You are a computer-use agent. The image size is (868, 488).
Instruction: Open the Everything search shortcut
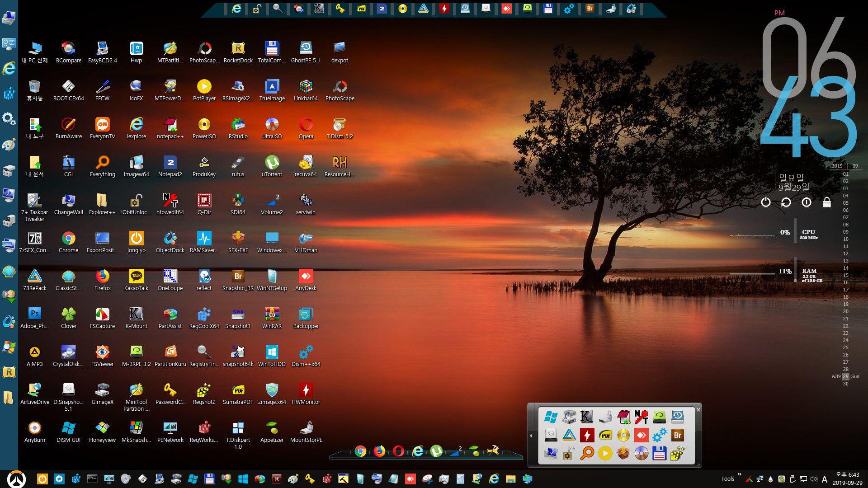coord(102,166)
